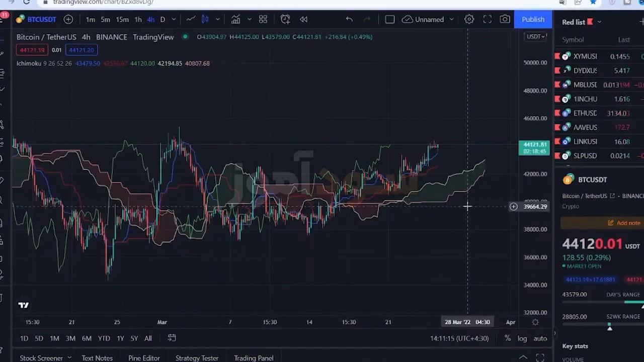Expand the Unnamed layout dropdown arrow
Screen dimensions: 644x362
click(451, 20)
